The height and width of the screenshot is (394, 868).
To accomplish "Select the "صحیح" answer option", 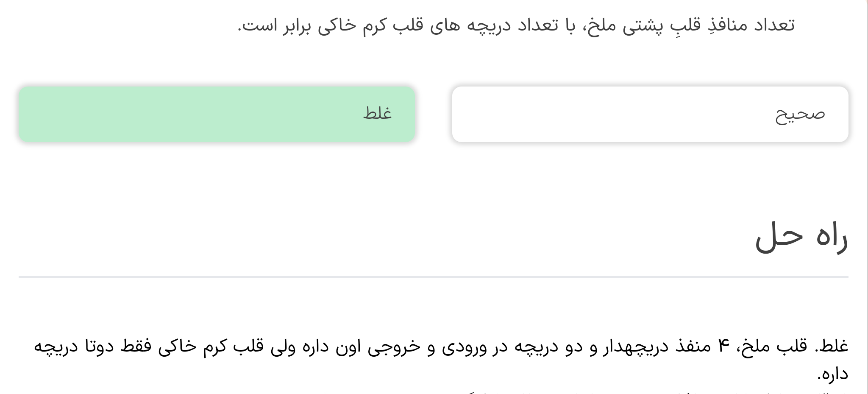I will pyautogui.click(x=650, y=114).
